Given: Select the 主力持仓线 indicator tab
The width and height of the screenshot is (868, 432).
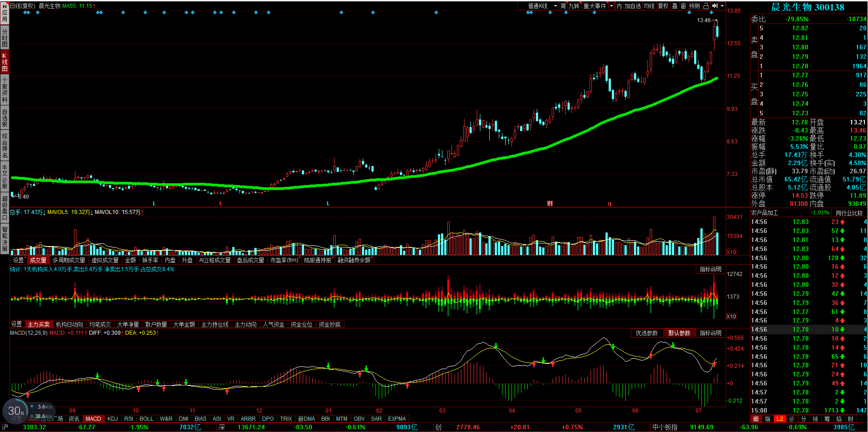Looking at the screenshot, I should [215, 324].
